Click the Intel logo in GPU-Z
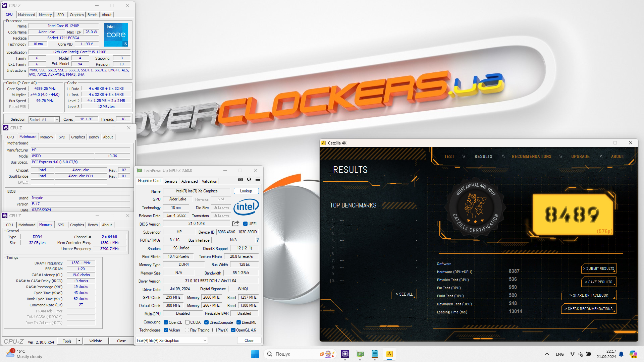Image resolution: width=644 pixels, height=362 pixels. pos(246,207)
